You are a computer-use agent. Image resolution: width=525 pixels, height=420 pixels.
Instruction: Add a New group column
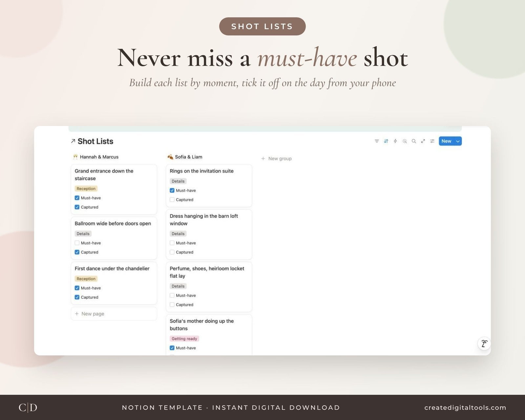coord(276,158)
